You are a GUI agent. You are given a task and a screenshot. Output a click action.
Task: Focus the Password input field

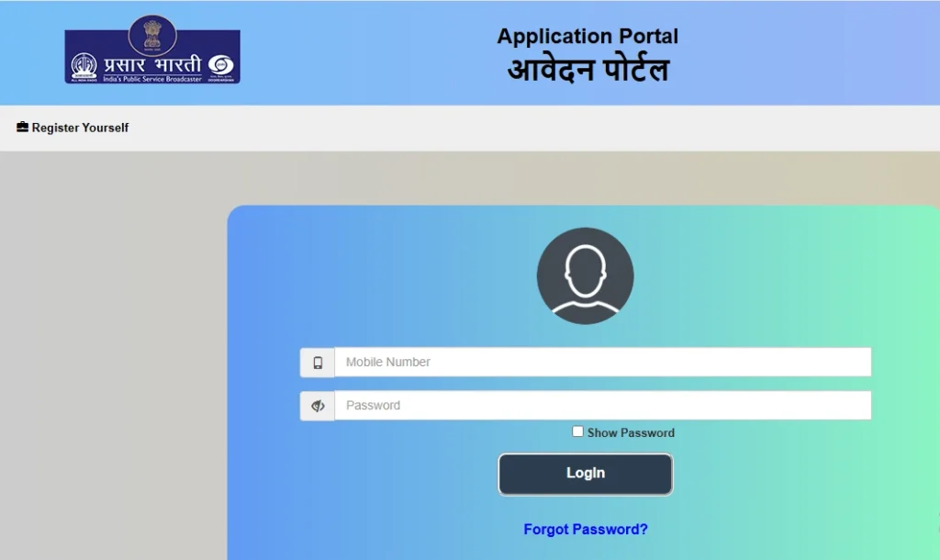point(602,405)
